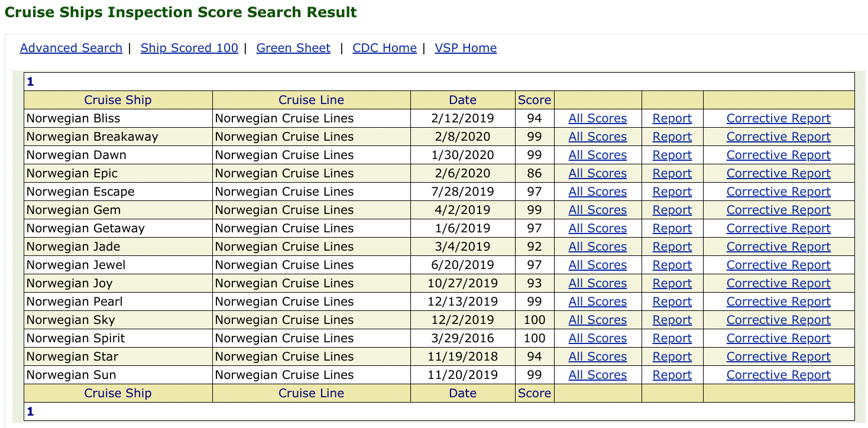View All Scores for Norwegian Epic
The image size is (868, 428).
tap(598, 173)
